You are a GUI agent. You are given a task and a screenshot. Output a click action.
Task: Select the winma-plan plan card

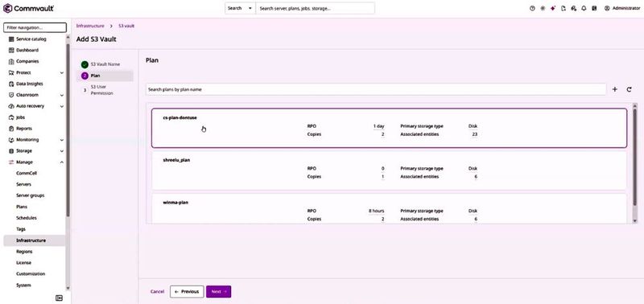pos(389,209)
